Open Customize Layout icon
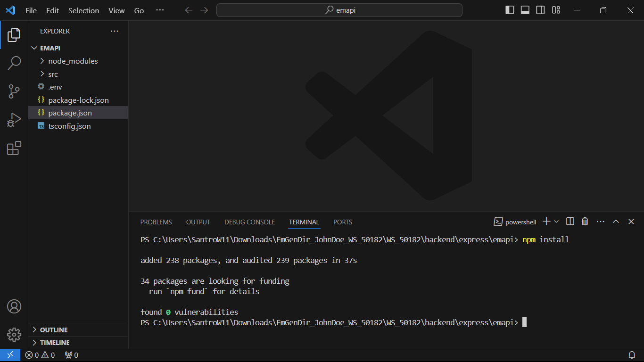This screenshot has height=362, width=644. [x=556, y=10]
